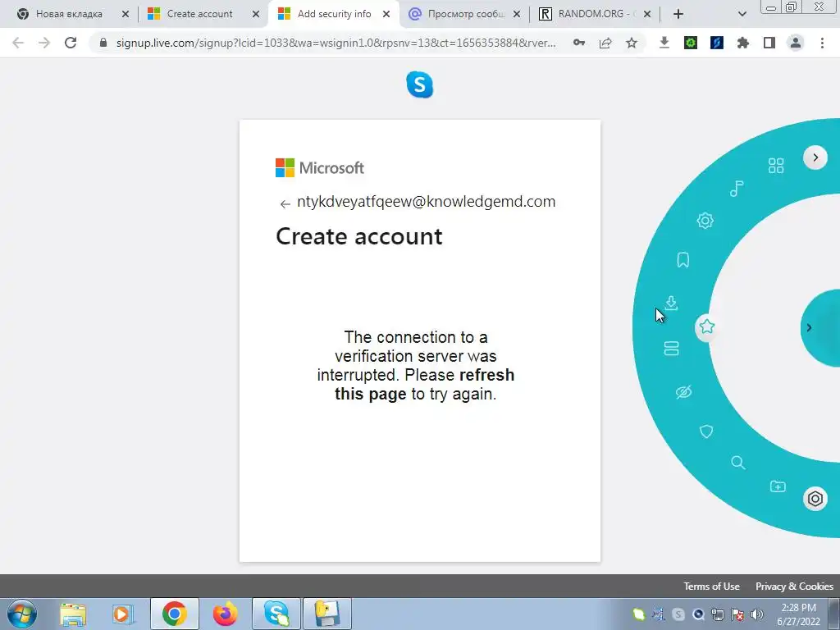Open the Privacy & Cookies link
The image size is (840, 630).
pos(794,586)
